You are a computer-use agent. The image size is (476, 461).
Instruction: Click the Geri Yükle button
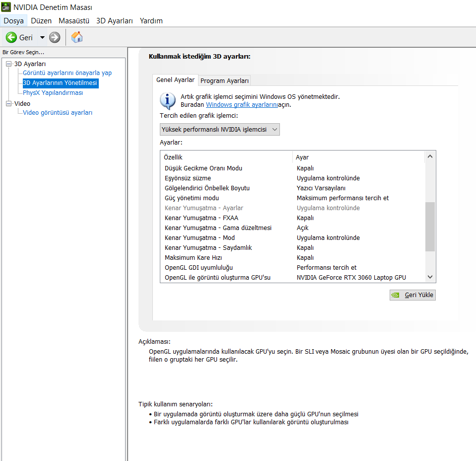pos(412,295)
